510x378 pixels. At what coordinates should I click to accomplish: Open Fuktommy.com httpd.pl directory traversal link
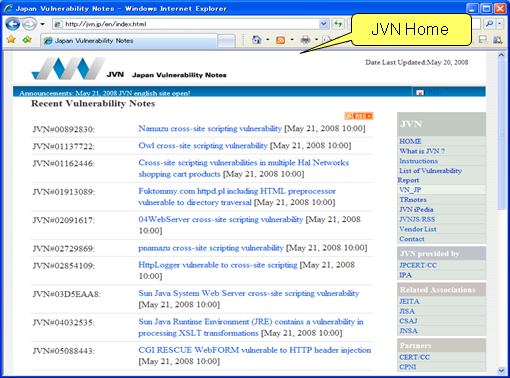(237, 197)
